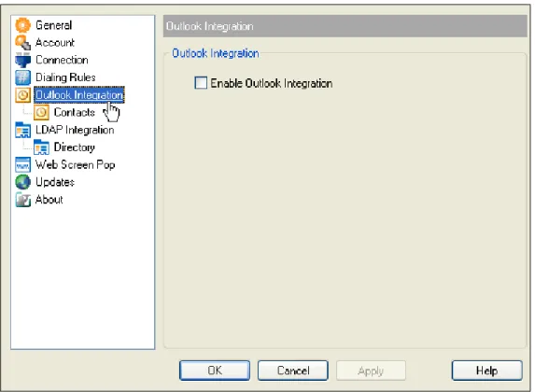Click the General gear icon
This screenshot has width=535, height=392.
coord(22,25)
